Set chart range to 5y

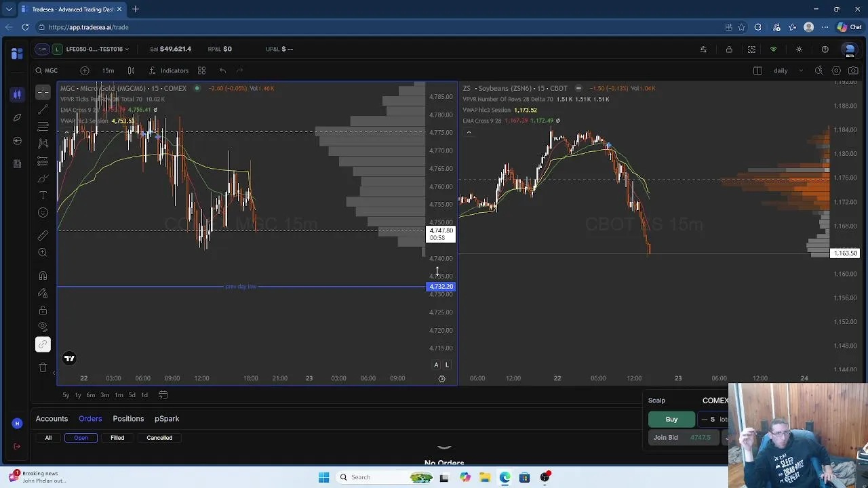pyautogui.click(x=66, y=395)
